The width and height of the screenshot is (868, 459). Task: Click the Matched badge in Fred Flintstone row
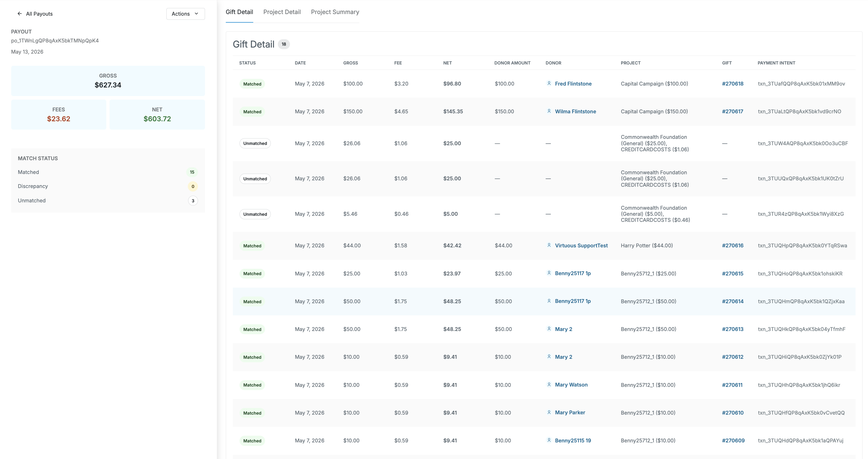tap(252, 84)
